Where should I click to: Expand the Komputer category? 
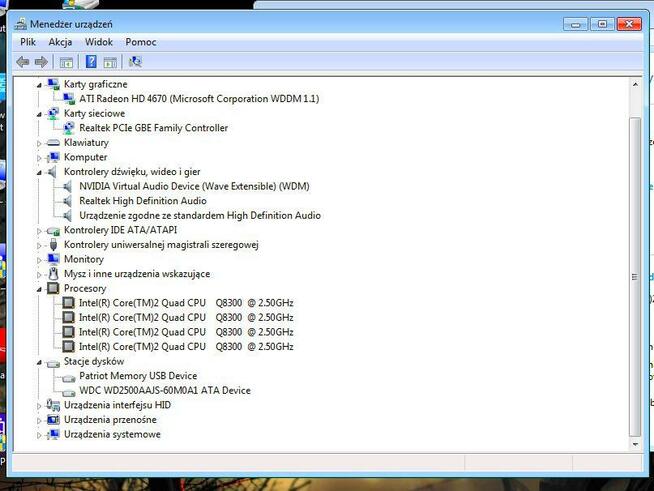click(39, 158)
